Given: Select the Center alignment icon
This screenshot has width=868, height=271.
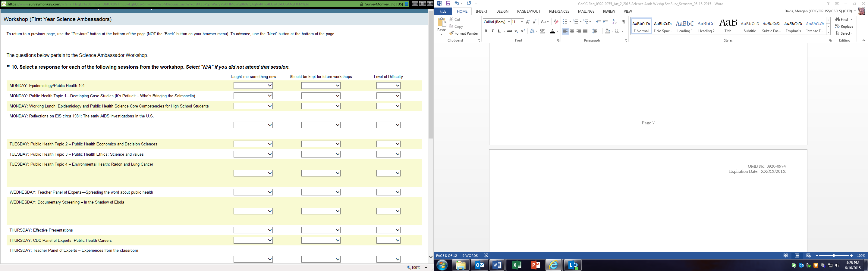Looking at the screenshot, I should click(x=572, y=31).
